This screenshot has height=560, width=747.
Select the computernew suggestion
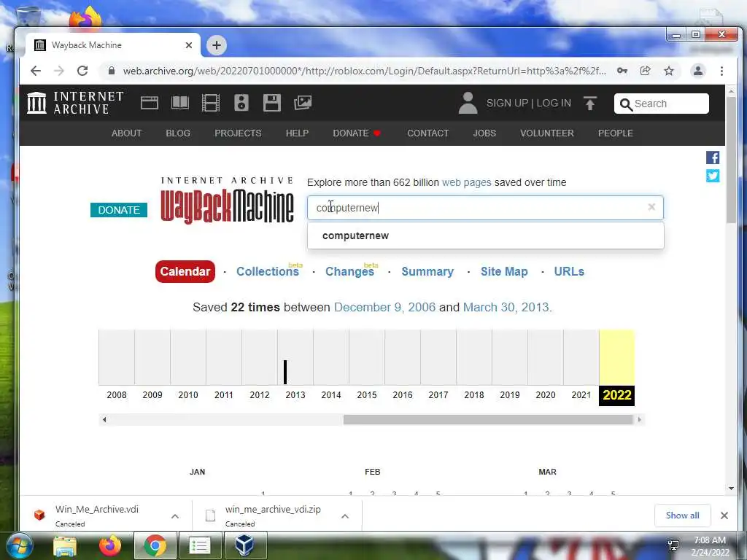tap(485, 236)
